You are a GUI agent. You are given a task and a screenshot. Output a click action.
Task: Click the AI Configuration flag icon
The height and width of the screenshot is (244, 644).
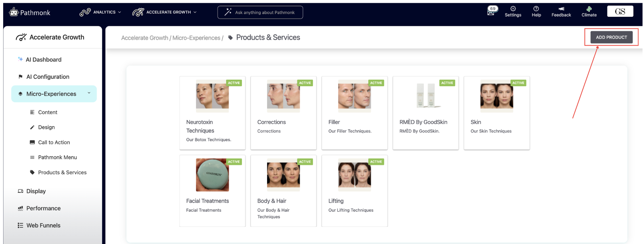(x=20, y=76)
